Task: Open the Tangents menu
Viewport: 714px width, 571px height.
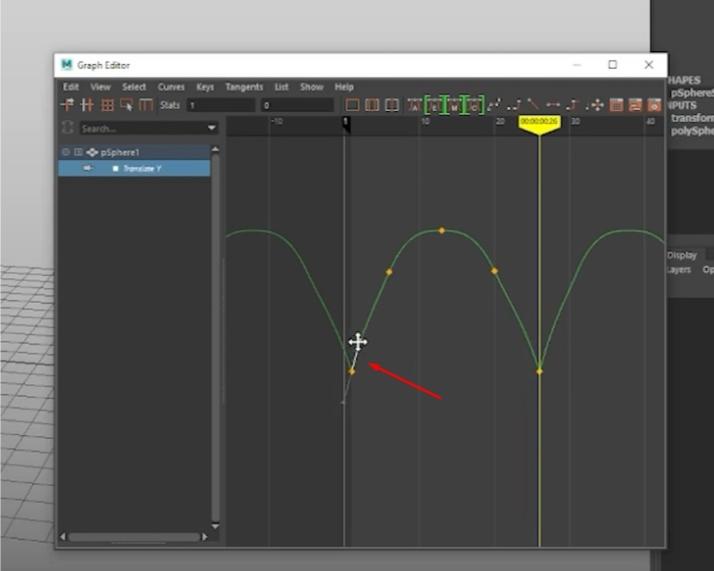Action: 244,87
